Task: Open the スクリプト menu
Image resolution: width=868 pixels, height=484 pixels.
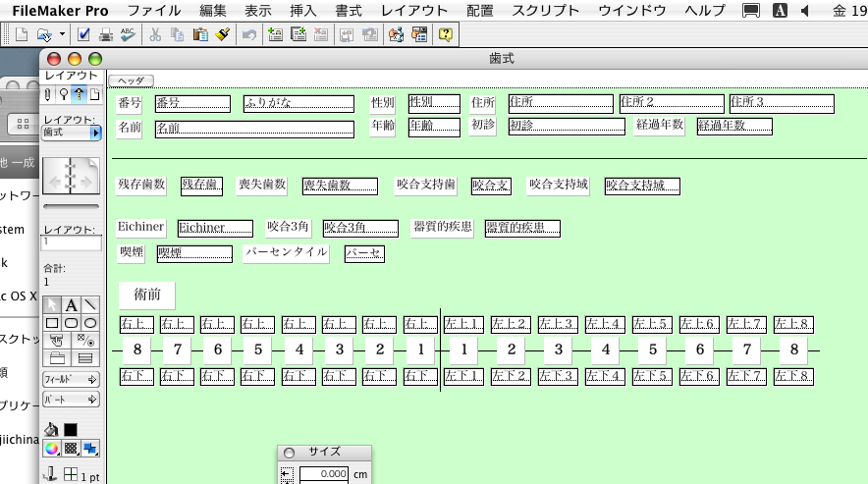Action: (545, 11)
